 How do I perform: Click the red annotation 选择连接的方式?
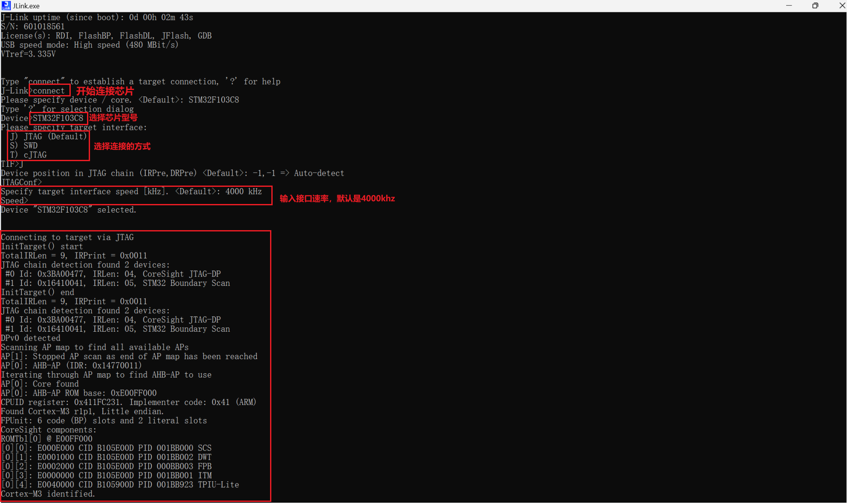[122, 147]
